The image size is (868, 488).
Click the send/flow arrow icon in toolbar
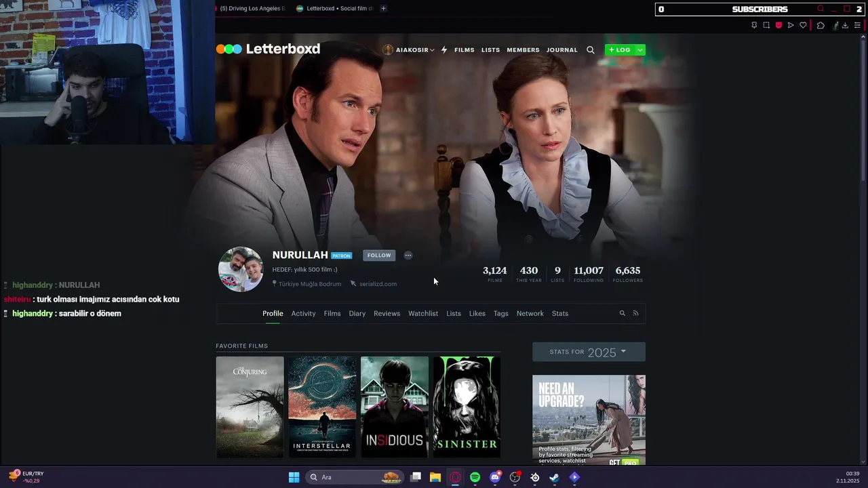click(x=791, y=25)
